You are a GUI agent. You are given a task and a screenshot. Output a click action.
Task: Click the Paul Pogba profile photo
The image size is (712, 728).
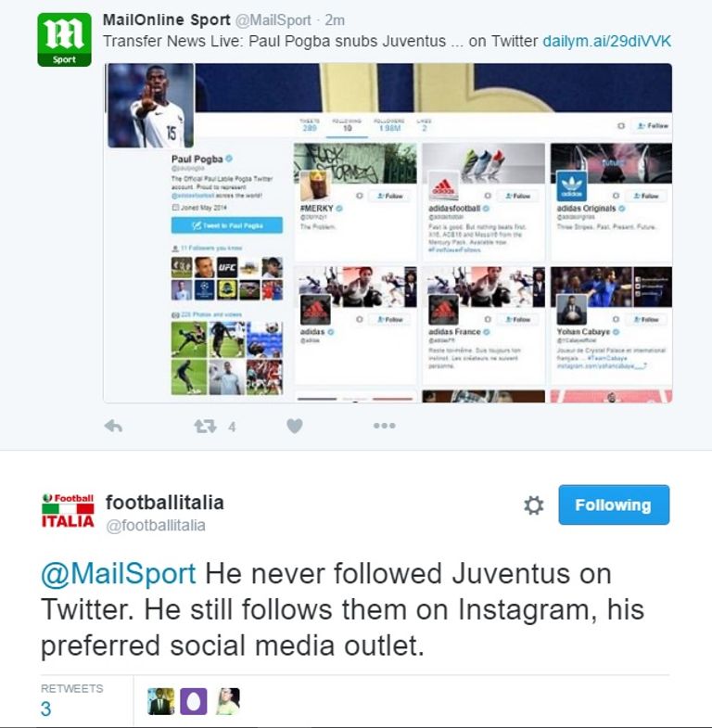[151, 106]
